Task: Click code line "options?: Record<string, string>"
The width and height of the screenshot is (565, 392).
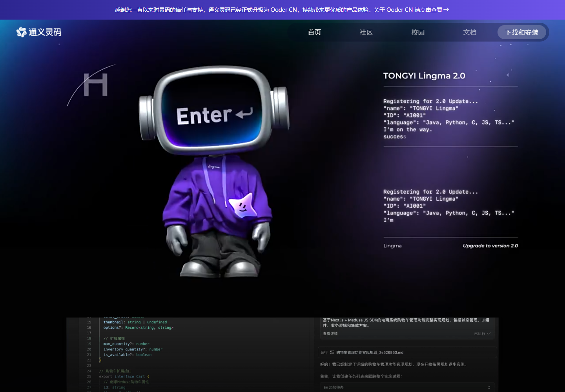Action: (x=139, y=328)
